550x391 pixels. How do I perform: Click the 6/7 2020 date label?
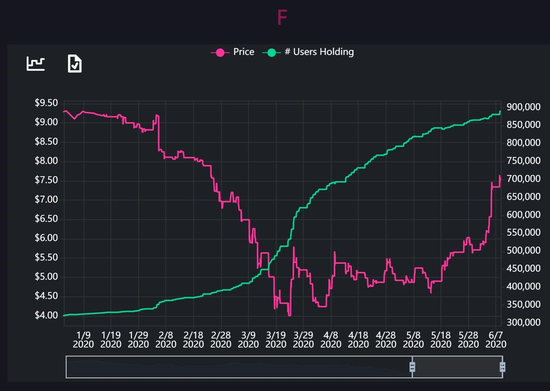tap(496, 340)
